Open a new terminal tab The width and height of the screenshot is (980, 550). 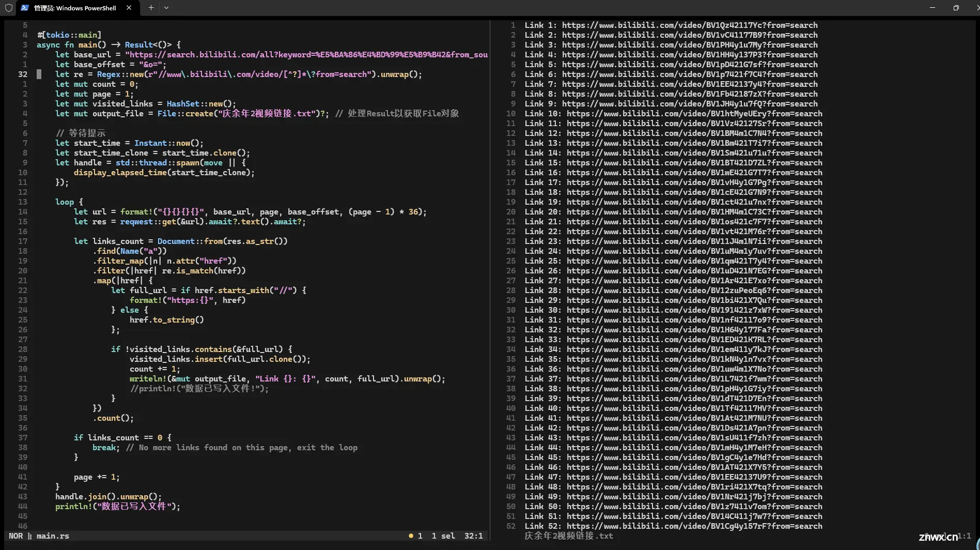point(151,8)
